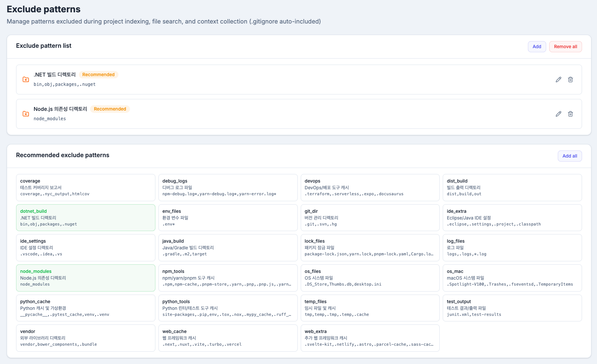Add the web_extra pattern card

pos(370,338)
